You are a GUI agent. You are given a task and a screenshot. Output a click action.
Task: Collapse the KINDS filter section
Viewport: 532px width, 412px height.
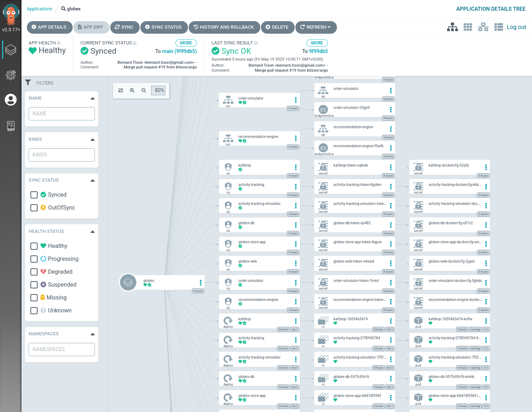pyautogui.click(x=93, y=140)
